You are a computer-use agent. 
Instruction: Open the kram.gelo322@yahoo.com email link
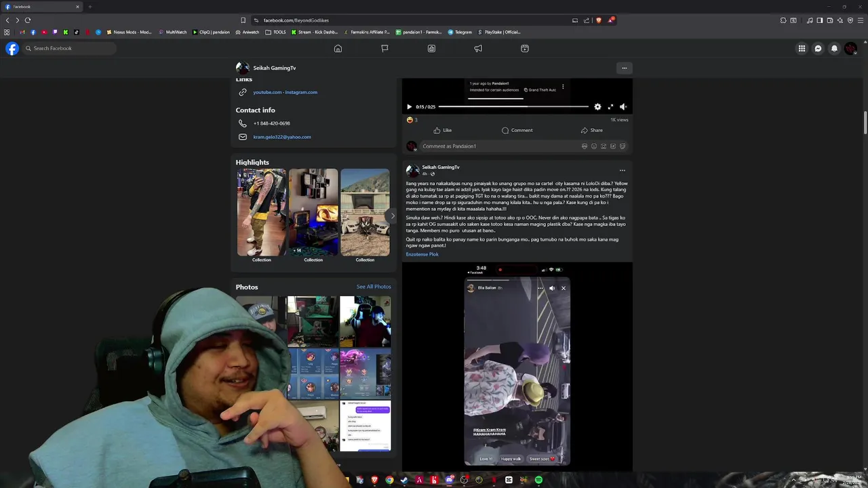coord(282,137)
